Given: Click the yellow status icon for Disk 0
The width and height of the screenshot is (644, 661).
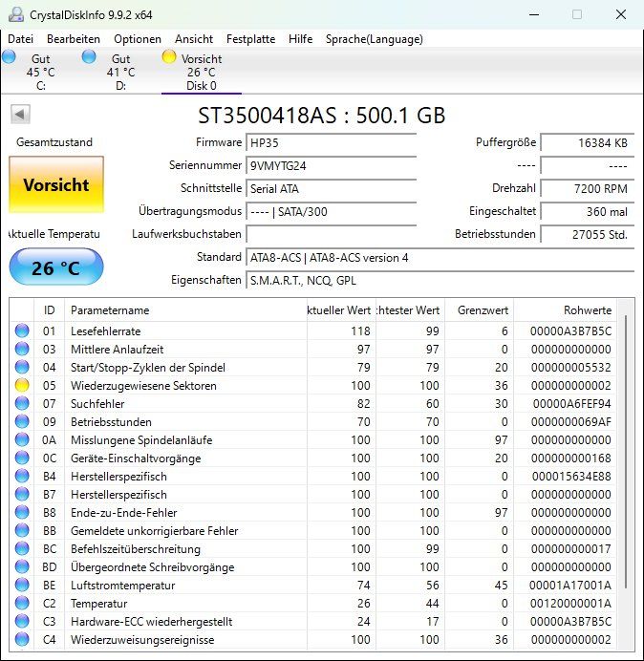Looking at the screenshot, I should (x=169, y=56).
